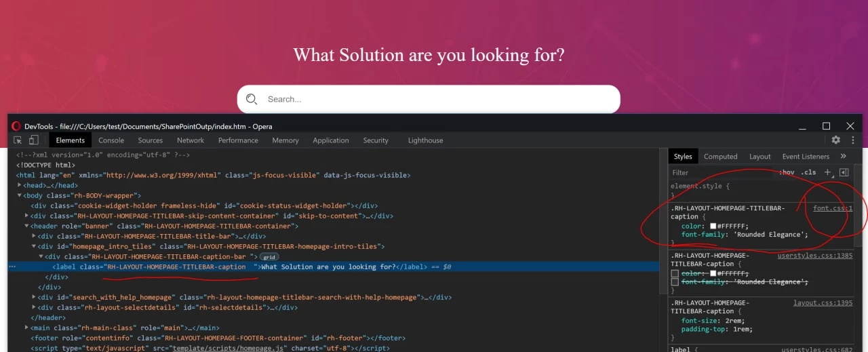Open layout.css:1395 source link
868x352 pixels.
pyautogui.click(x=823, y=303)
